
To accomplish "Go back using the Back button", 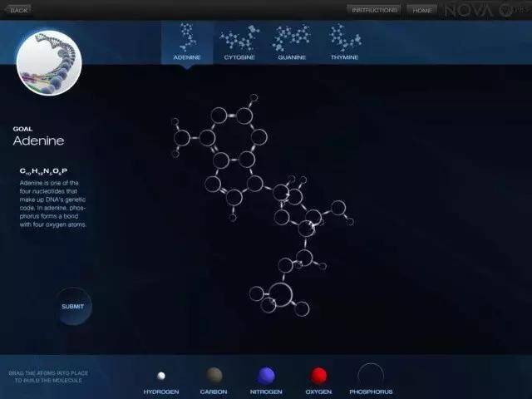I will point(17,10).
